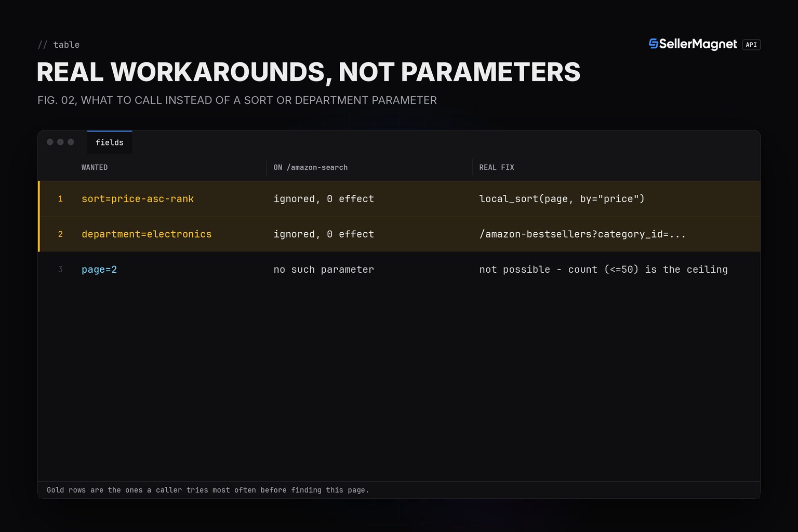The image size is (798, 532).
Task: Click the FIG. 02 subtitle text
Action: pyautogui.click(x=237, y=100)
